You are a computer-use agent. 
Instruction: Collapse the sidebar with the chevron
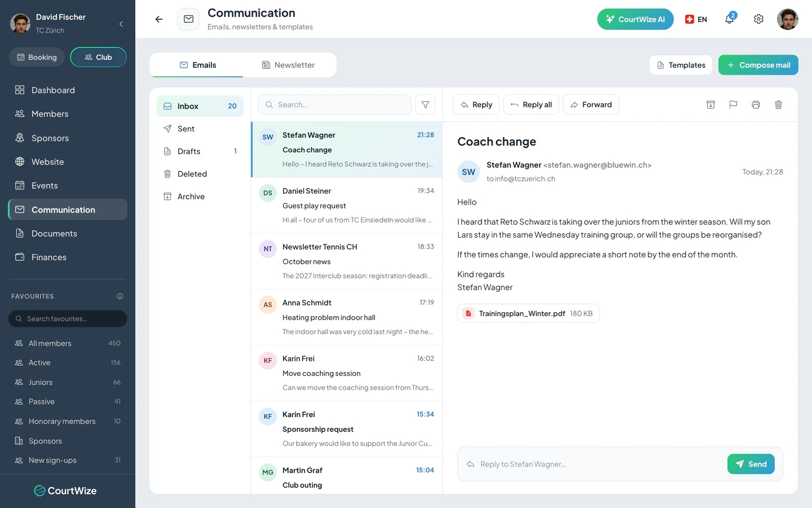(121, 24)
